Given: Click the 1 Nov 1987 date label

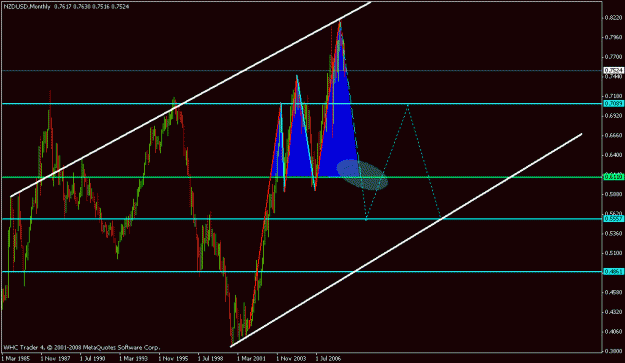Looking at the screenshot, I should tap(55, 358).
